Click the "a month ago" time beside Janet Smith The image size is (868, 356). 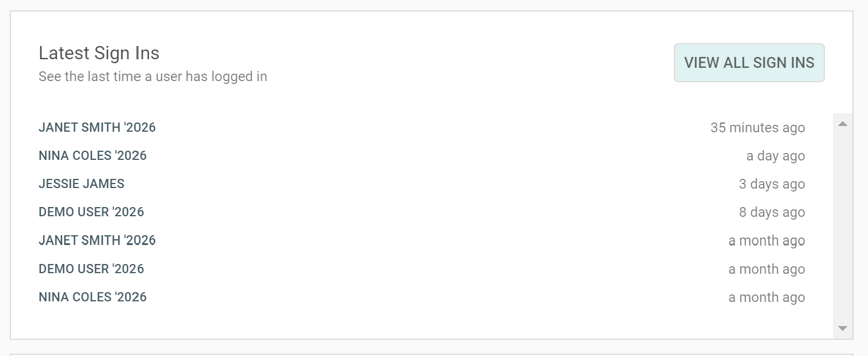tap(766, 241)
